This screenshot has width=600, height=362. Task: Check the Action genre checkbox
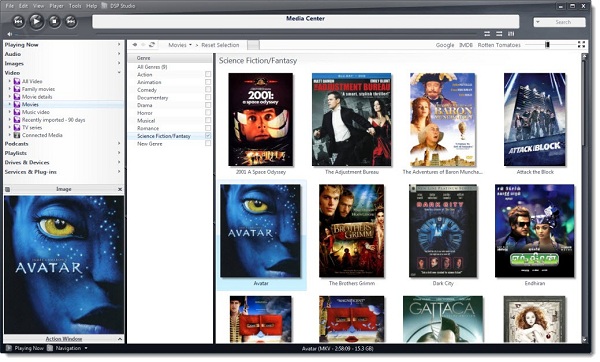[208, 74]
